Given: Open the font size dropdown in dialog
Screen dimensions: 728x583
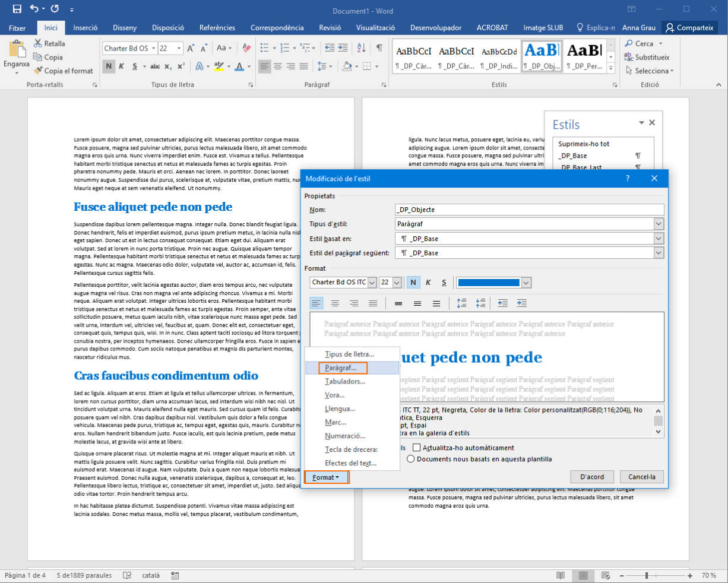Looking at the screenshot, I should (397, 283).
